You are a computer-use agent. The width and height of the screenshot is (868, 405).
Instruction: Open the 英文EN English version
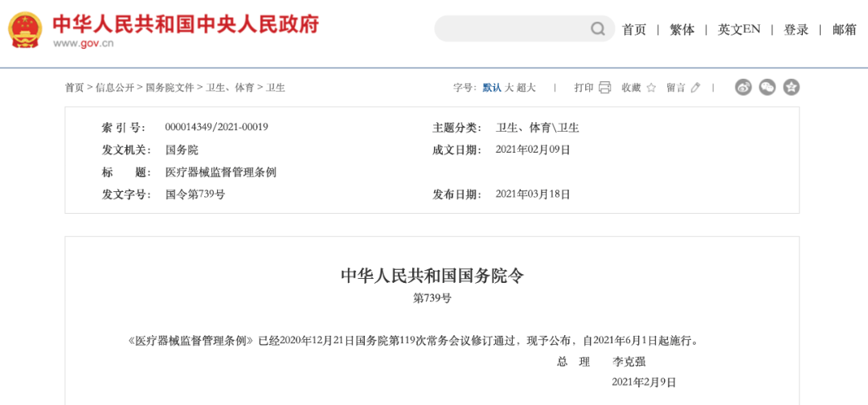click(x=739, y=30)
